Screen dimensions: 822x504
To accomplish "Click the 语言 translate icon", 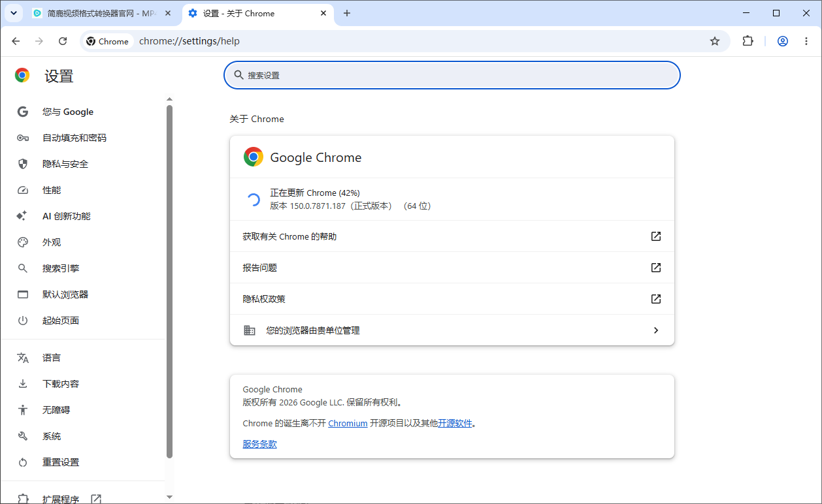I will tap(23, 358).
